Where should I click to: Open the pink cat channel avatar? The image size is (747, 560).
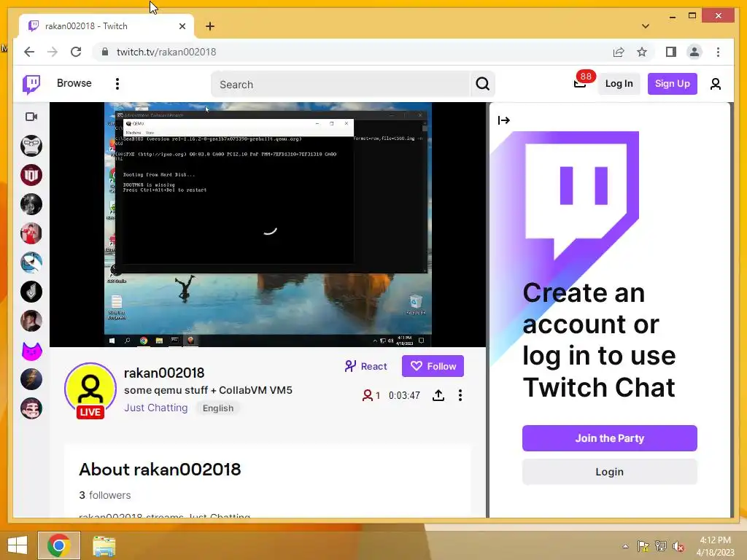pos(31,351)
